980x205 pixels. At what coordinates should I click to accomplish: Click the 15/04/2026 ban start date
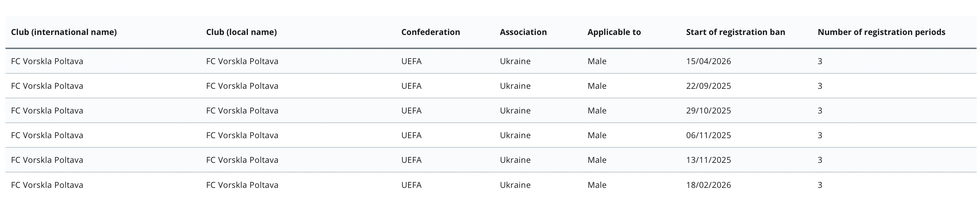click(x=708, y=61)
